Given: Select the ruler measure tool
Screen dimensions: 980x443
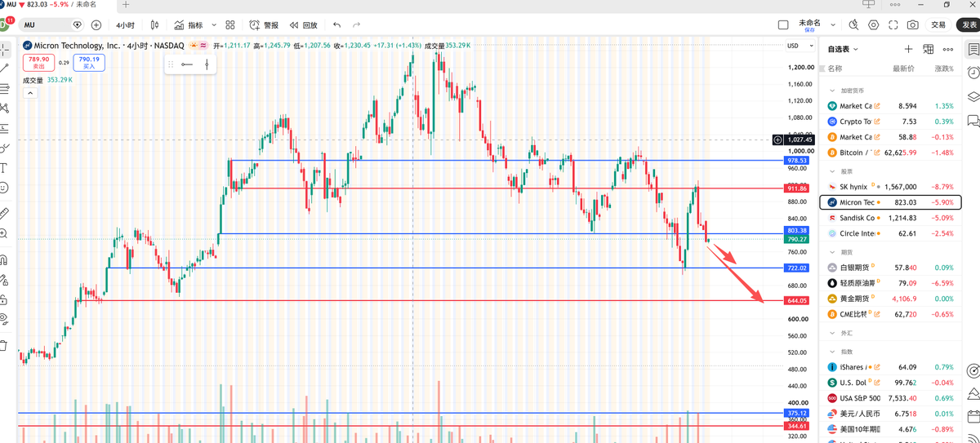Looking at the screenshot, I should coord(4,213).
